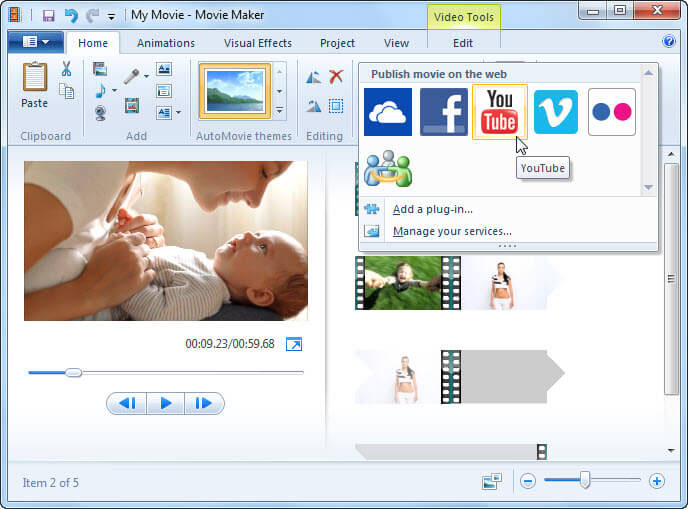Undo the last action
The height and width of the screenshot is (509, 688).
click(71, 16)
